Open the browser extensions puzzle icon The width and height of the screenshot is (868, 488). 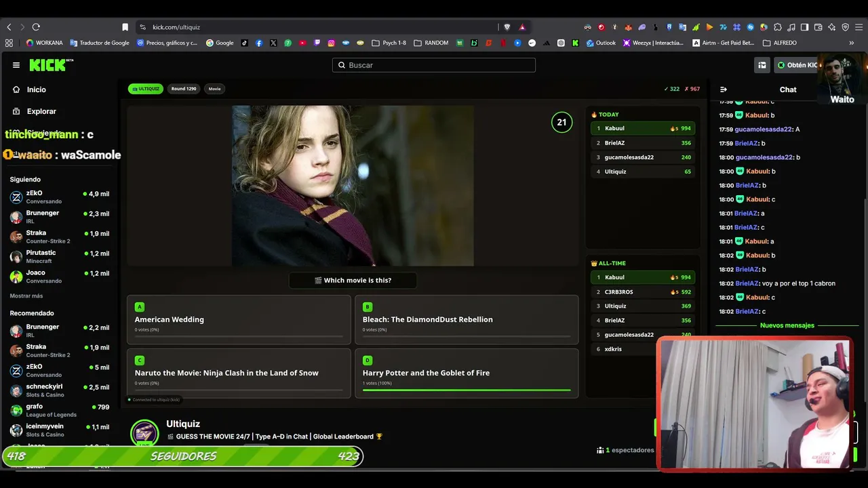pyautogui.click(x=777, y=27)
